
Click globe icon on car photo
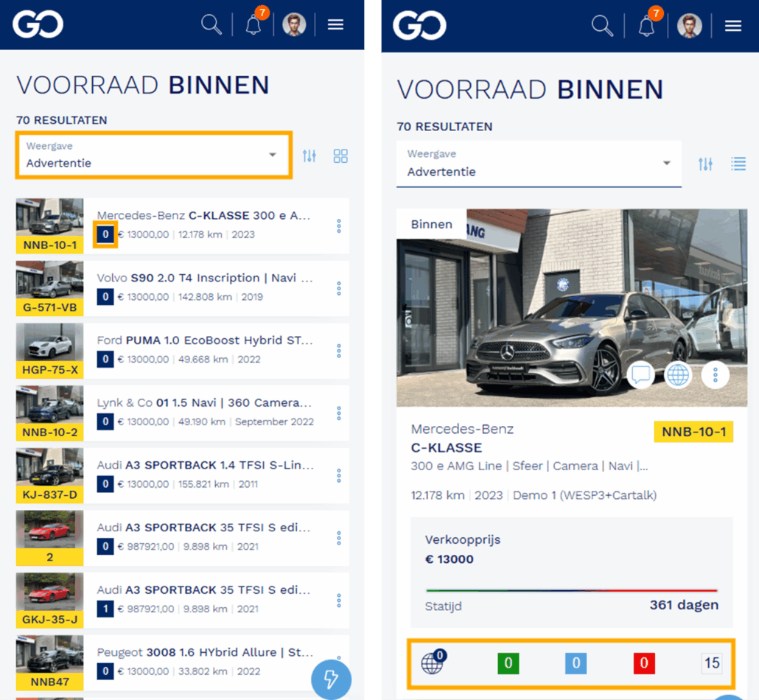pyautogui.click(x=678, y=375)
